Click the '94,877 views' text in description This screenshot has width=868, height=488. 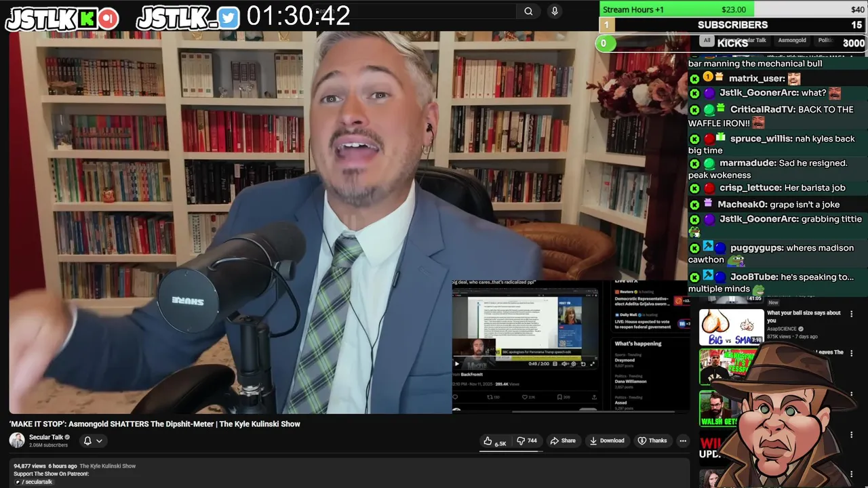[29, 466]
